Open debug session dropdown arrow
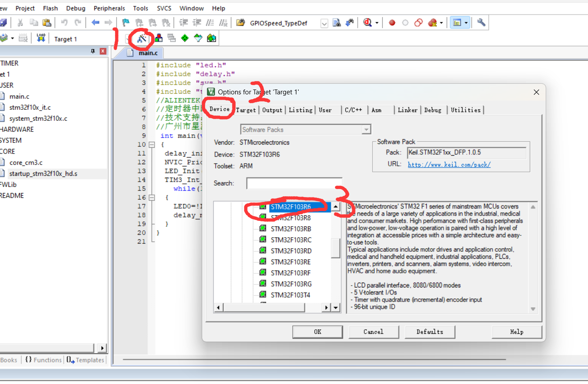 pos(377,23)
